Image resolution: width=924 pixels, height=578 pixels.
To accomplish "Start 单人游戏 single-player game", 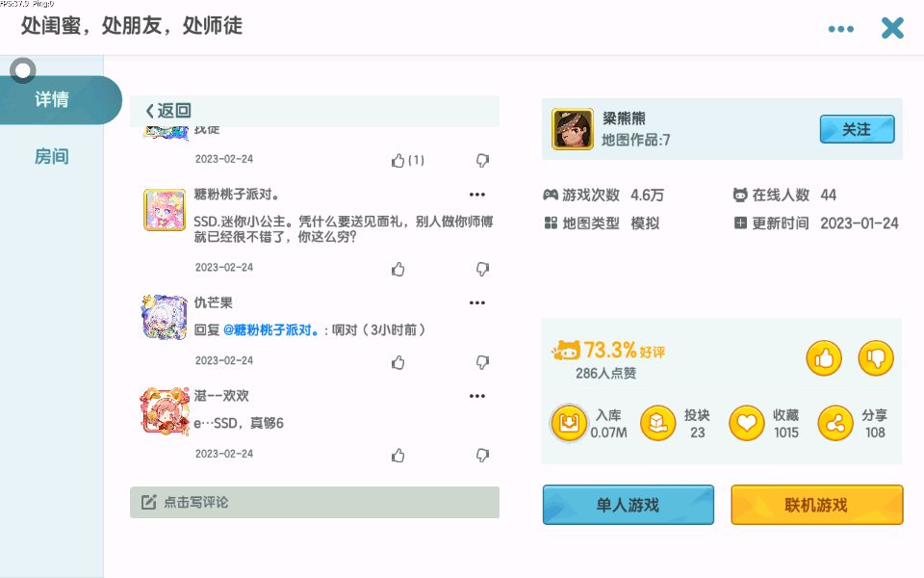I will [628, 505].
